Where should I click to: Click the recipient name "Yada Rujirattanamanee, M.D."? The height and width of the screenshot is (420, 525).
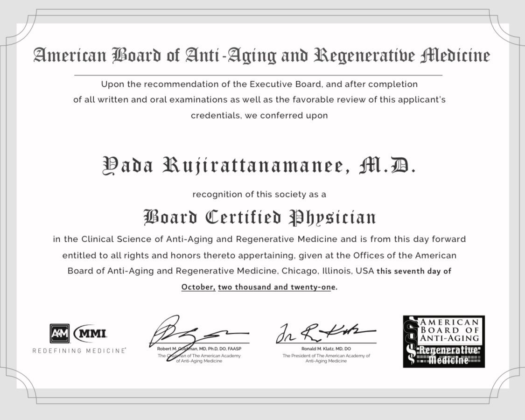(x=259, y=166)
